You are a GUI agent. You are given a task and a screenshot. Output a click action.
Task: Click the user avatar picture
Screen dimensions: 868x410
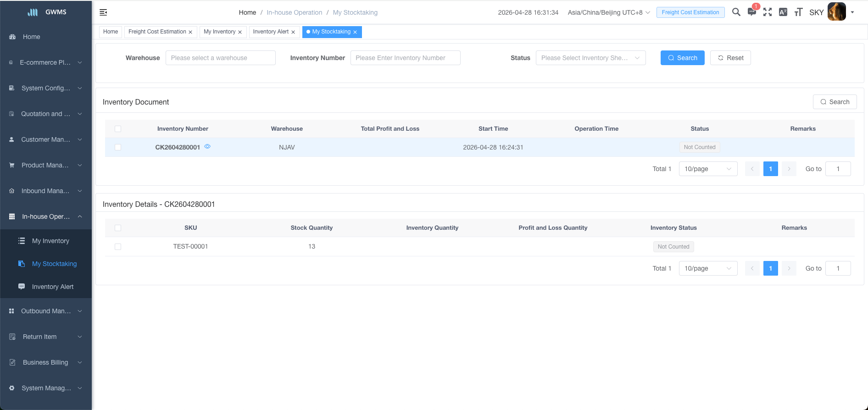837,11
